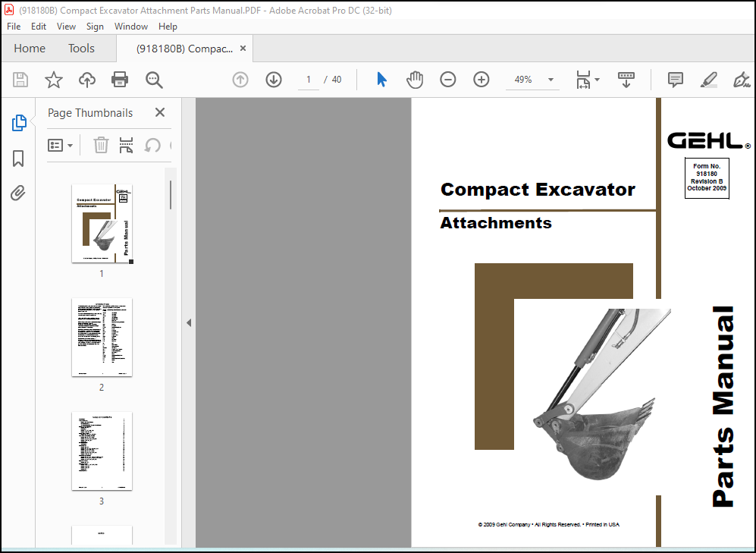
Task: Select page 1 thumbnail
Action: (x=102, y=223)
